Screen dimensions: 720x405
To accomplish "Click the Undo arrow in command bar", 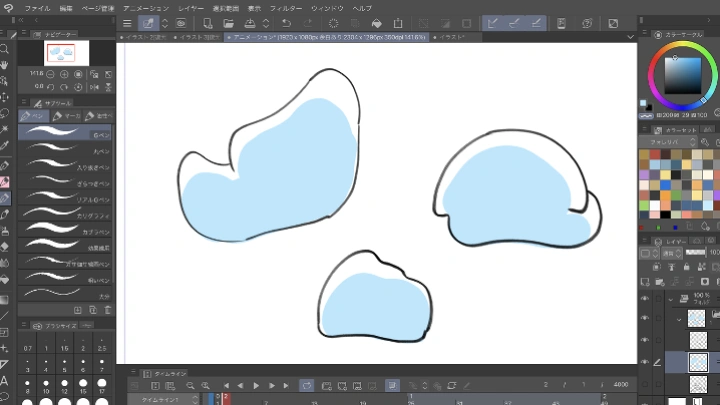I will (x=287, y=23).
